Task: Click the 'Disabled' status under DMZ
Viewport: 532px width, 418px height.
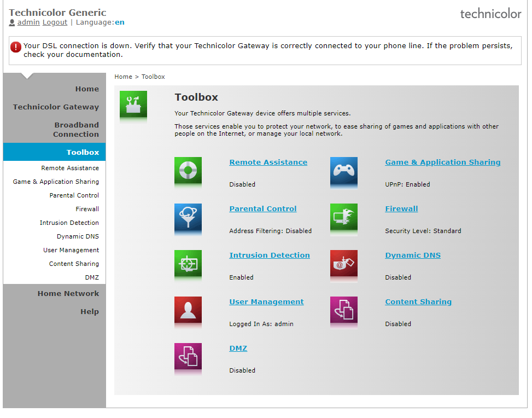Action: [x=242, y=370]
